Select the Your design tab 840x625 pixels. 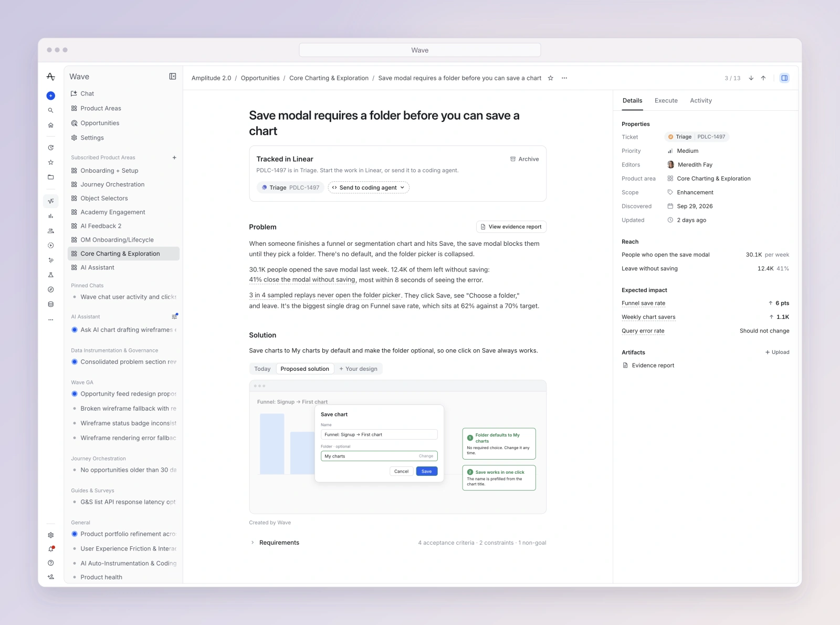point(359,369)
